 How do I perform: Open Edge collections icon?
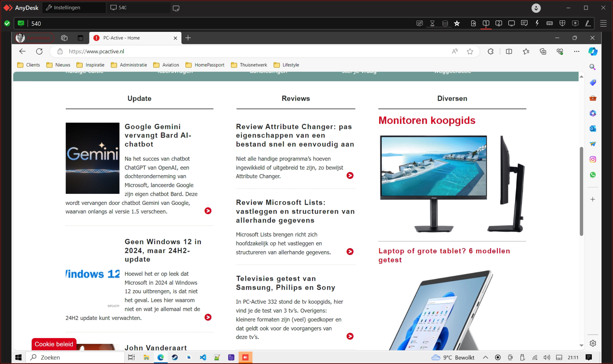(x=543, y=51)
